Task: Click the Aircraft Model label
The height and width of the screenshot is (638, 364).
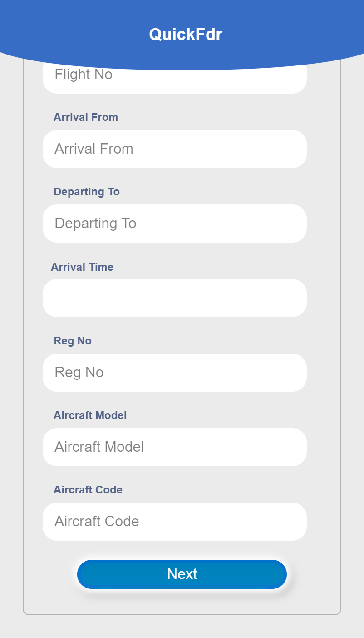Action: 90,415
